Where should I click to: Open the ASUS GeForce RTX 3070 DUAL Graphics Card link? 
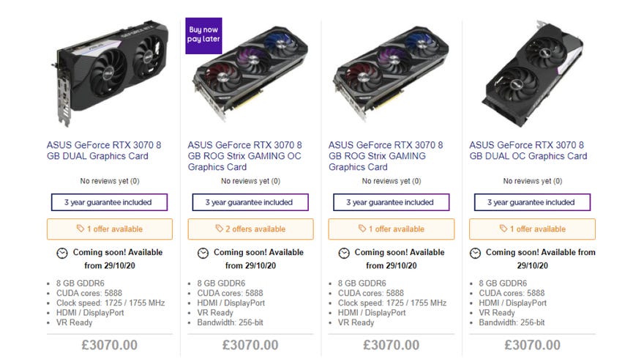(x=104, y=150)
